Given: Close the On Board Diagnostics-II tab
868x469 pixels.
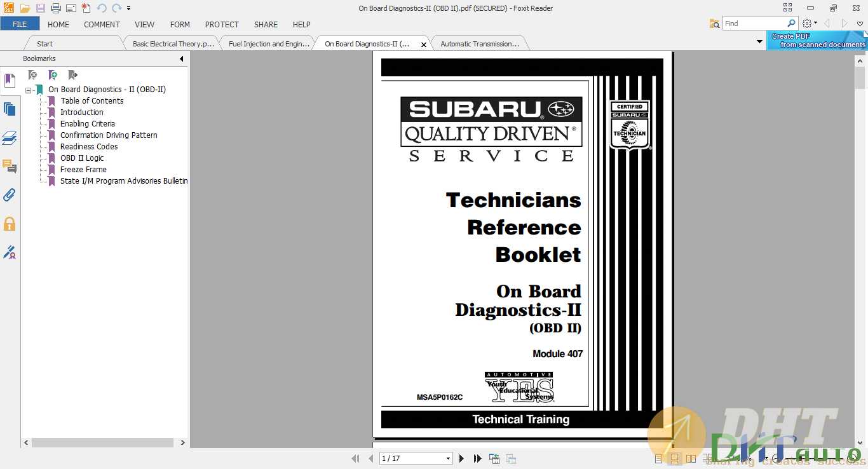Looking at the screenshot, I should 424,44.
